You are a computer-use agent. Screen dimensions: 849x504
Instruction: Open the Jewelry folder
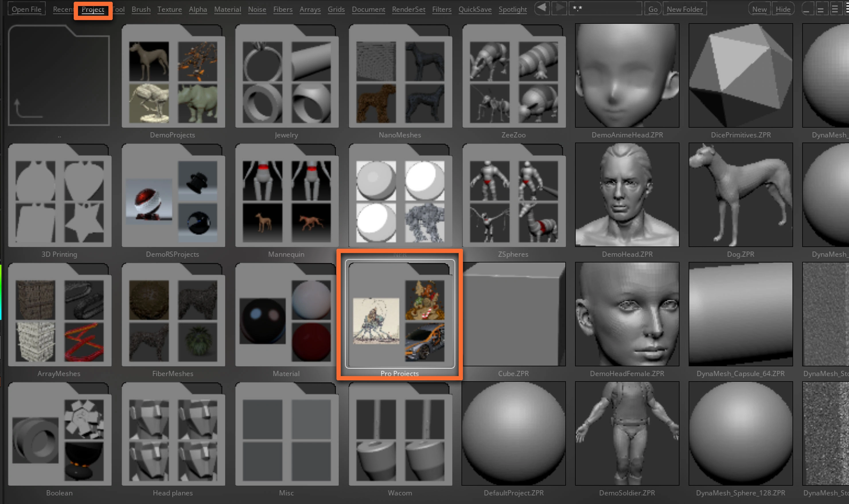point(287,75)
